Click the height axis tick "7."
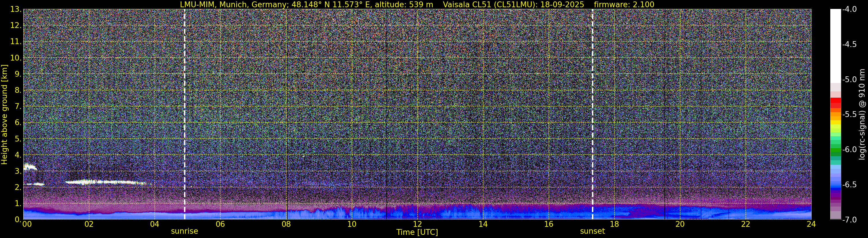 click(x=18, y=106)
